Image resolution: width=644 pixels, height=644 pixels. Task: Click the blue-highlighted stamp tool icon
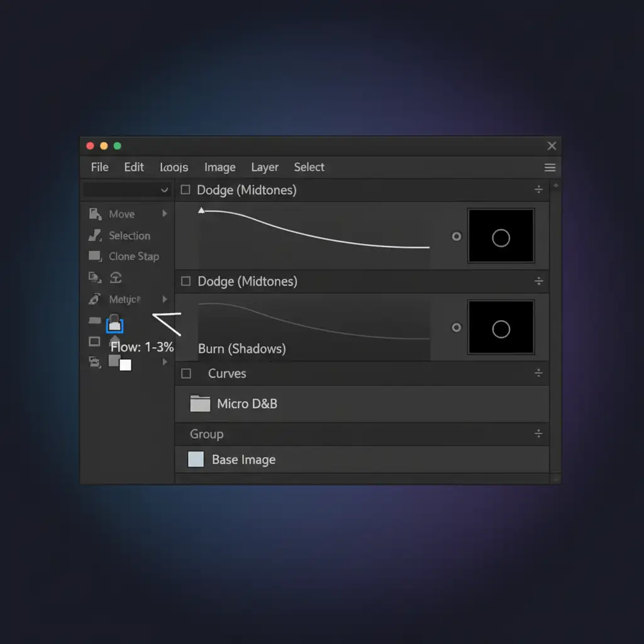click(x=115, y=325)
